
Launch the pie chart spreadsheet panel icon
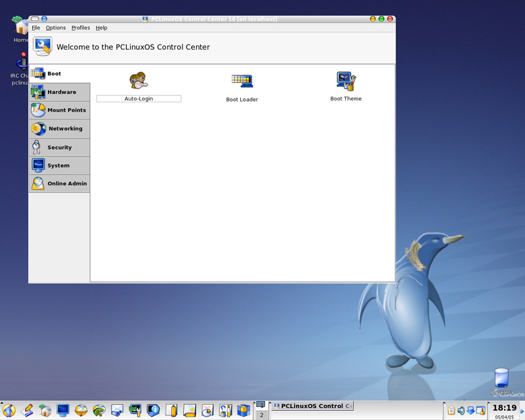(207, 410)
